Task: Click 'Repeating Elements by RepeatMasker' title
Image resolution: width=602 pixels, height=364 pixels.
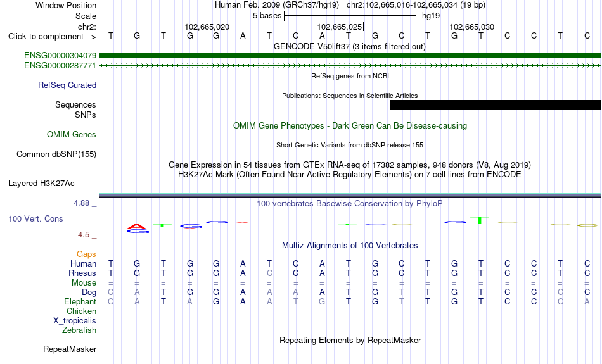Action: pyautogui.click(x=350, y=341)
